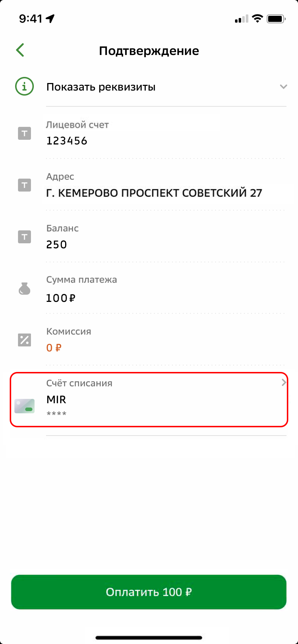Open Счёт списания via right chevron

click(284, 383)
